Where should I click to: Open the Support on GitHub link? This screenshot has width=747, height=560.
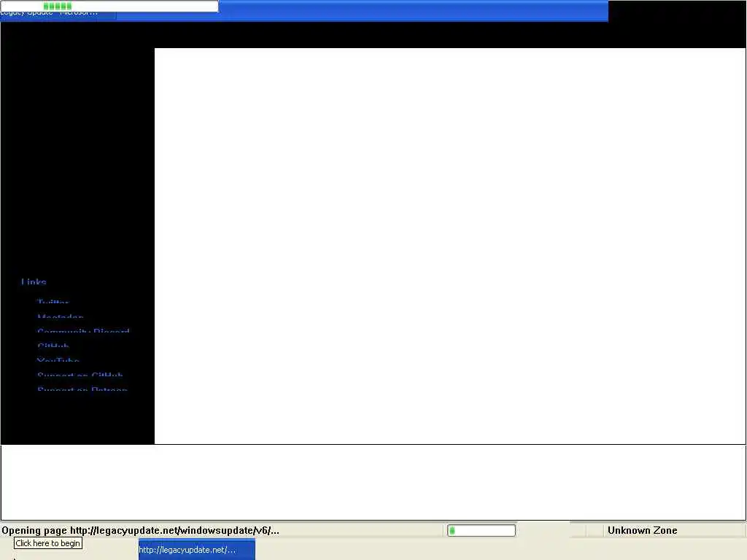click(x=80, y=375)
